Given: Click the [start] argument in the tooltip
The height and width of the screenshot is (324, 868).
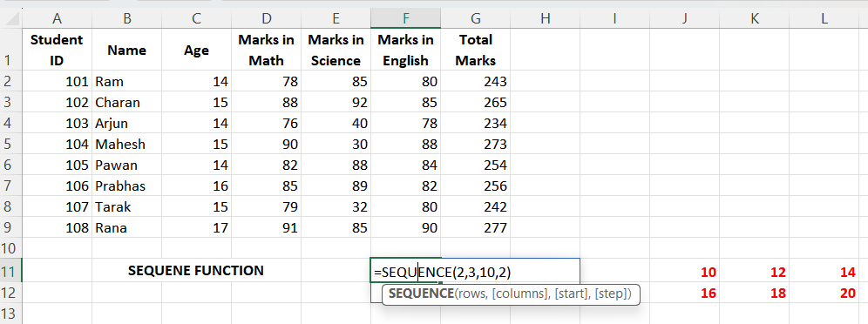Looking at the screenshot, I should [x=573, y=294].
